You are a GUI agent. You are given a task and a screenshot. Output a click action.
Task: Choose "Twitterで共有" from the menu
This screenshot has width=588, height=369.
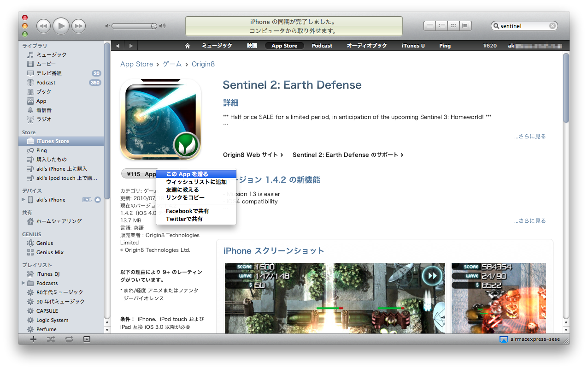coord(196,219)
